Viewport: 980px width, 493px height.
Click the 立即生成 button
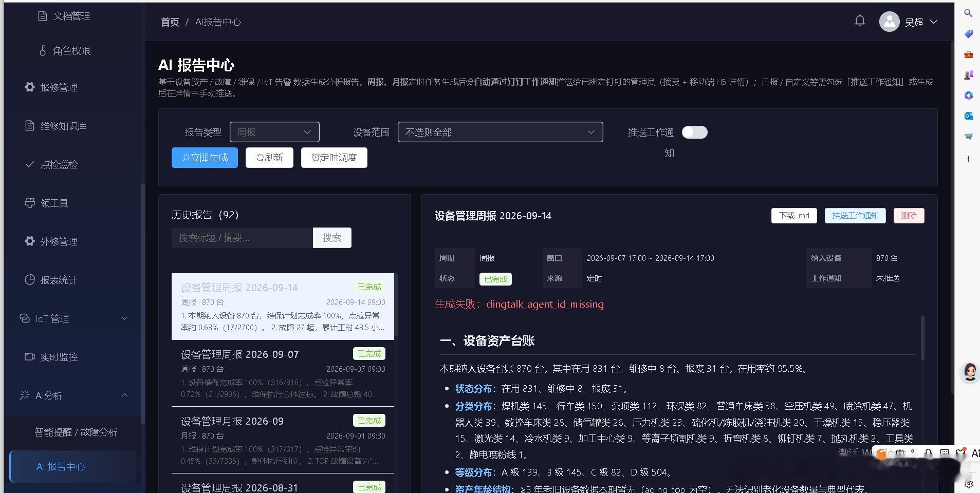(205, 158)
